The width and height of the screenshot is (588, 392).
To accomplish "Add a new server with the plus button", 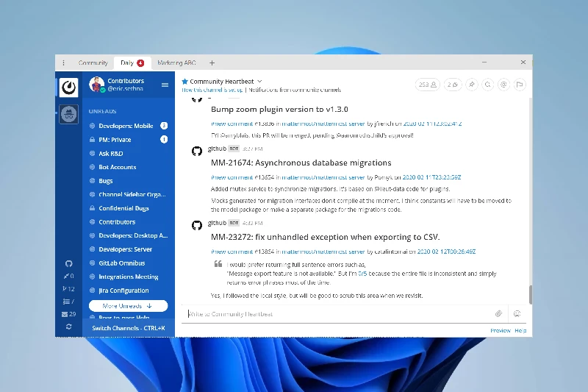I will [212, 63].
